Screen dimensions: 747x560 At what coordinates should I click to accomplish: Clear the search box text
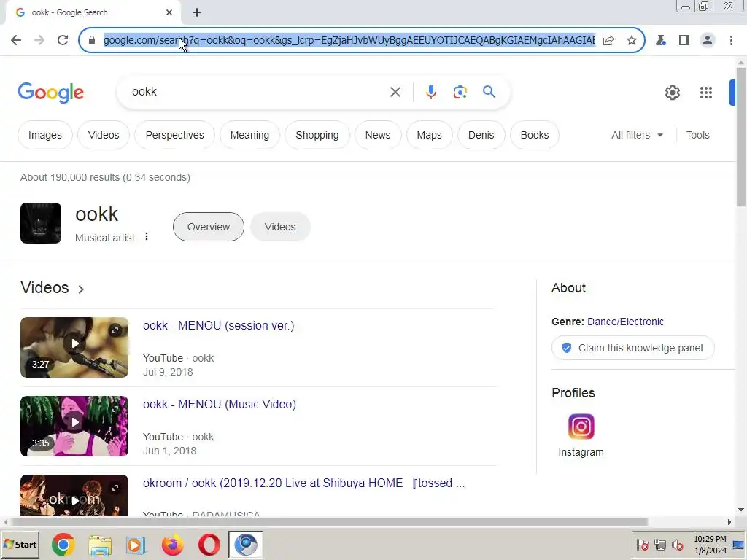click(395, 92)
